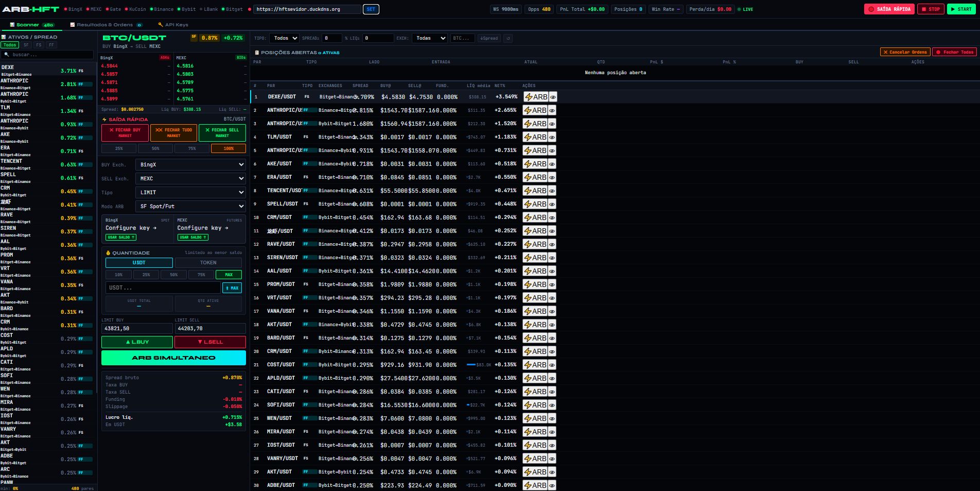Screen dimensions: 980x491
Task: Select the SF filter chip under Ativos/Spread
Action: [26, 45]
